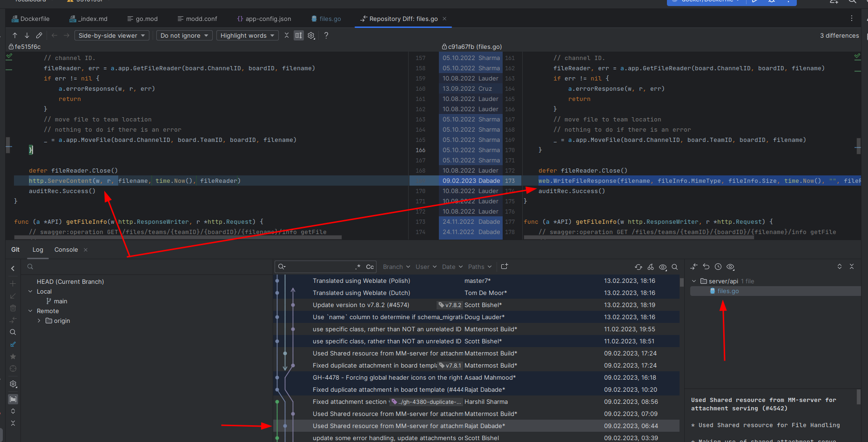The width and height of the screenshot is (868, 442).
Task: Select the cherry-pick commit icon
Action: pos(651,267)
